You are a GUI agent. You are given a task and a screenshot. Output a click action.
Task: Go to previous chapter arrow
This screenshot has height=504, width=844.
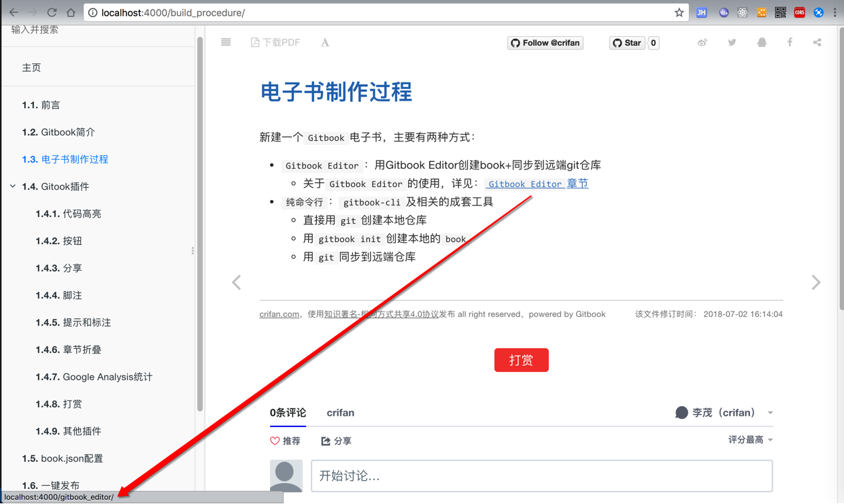point(236,282)
